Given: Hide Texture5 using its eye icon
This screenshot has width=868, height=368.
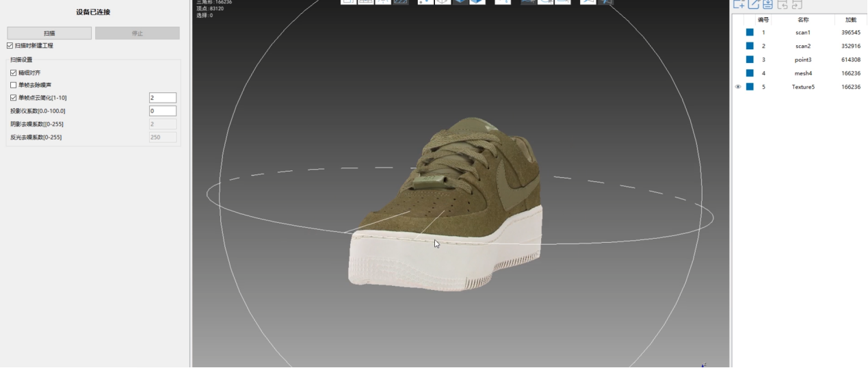Looking at the screenshot, I should click(x=738, y=87).
